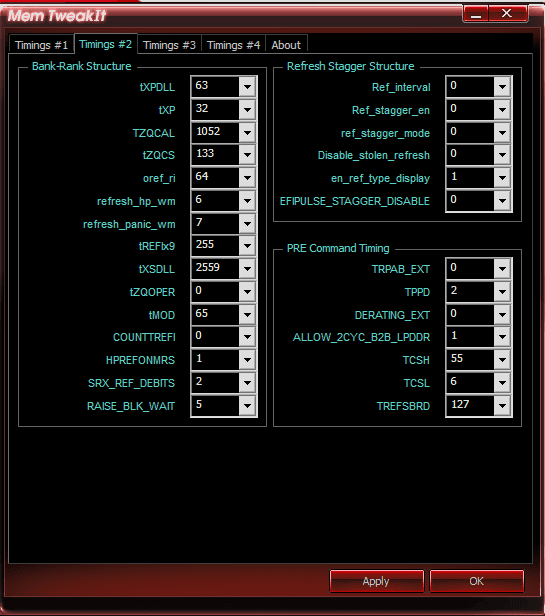Minimize the Mem TweakIt window
The width and height of the screenshot is (545, 616).
pos(476,14)
